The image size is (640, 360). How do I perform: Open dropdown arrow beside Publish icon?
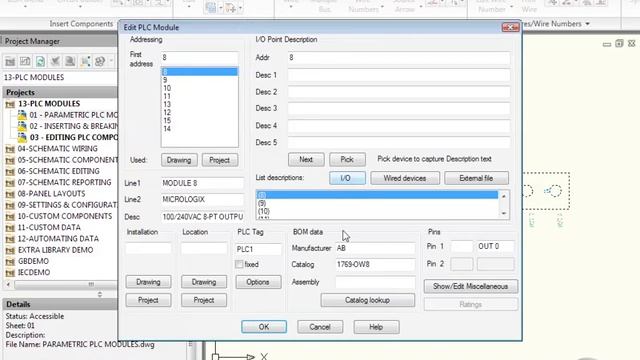coord(111,61)
